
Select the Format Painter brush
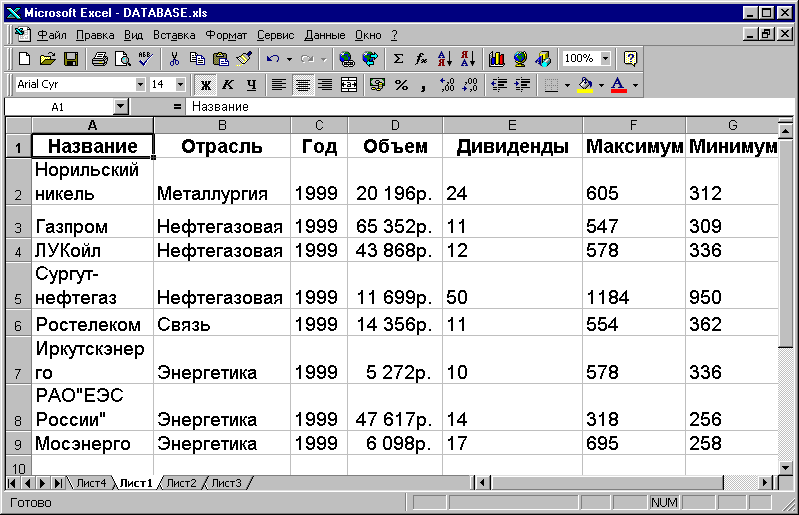(x=244, y=59)
